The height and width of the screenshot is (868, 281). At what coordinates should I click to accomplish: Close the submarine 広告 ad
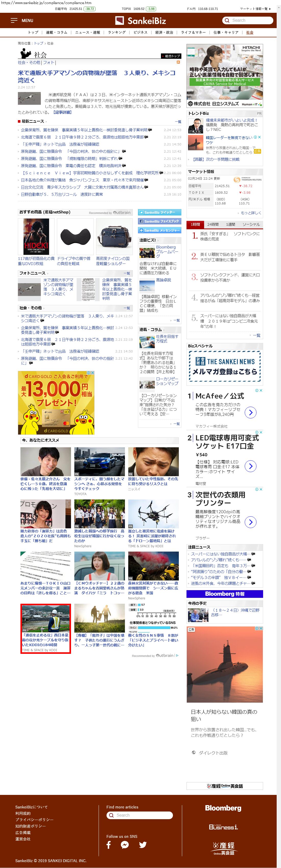(x=261, y=628)
